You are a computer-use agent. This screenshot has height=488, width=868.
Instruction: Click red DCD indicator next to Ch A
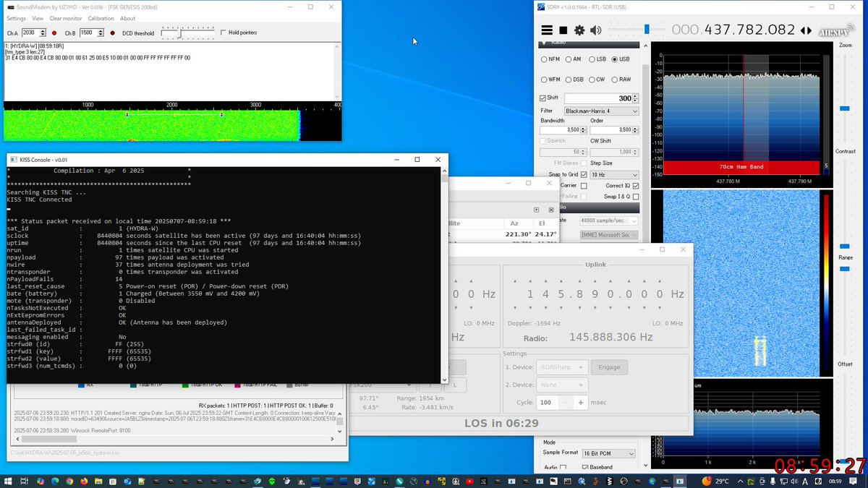pos(54,33)
